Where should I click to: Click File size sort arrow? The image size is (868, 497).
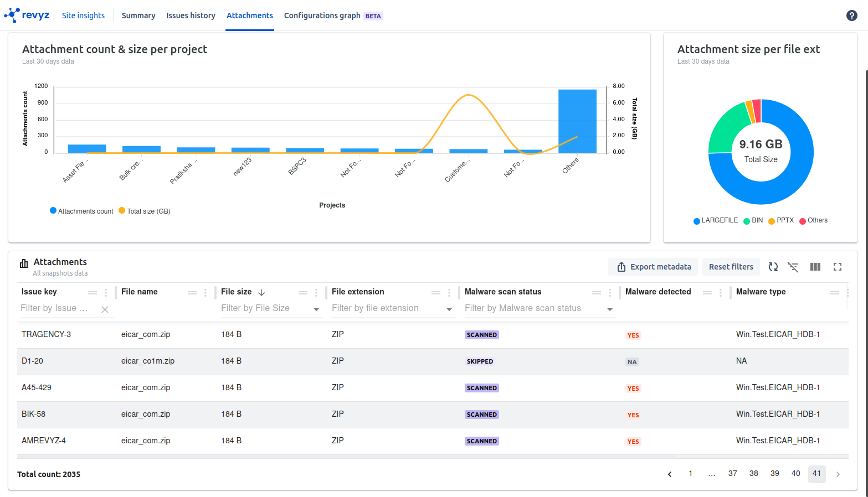(x=261, y=292)
